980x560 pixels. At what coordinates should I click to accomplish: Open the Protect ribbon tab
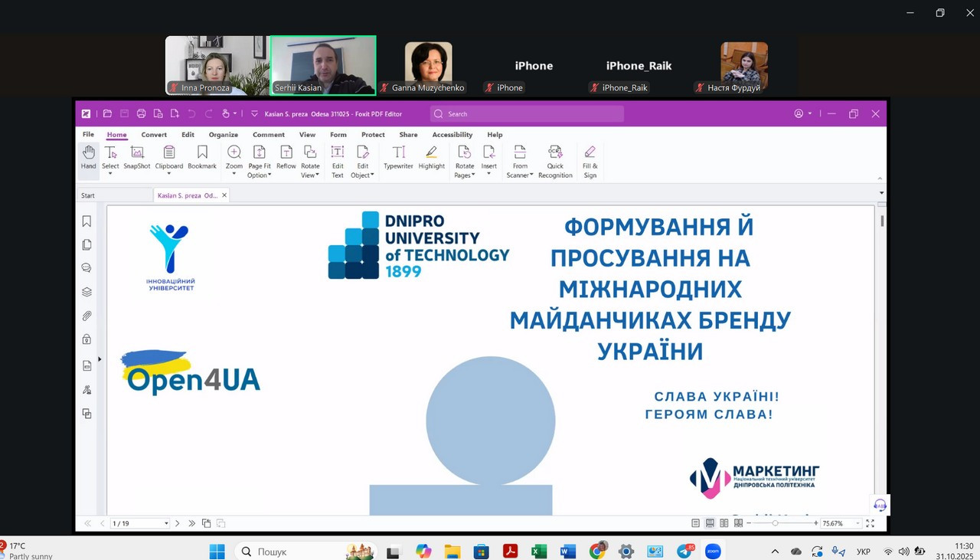373,135
